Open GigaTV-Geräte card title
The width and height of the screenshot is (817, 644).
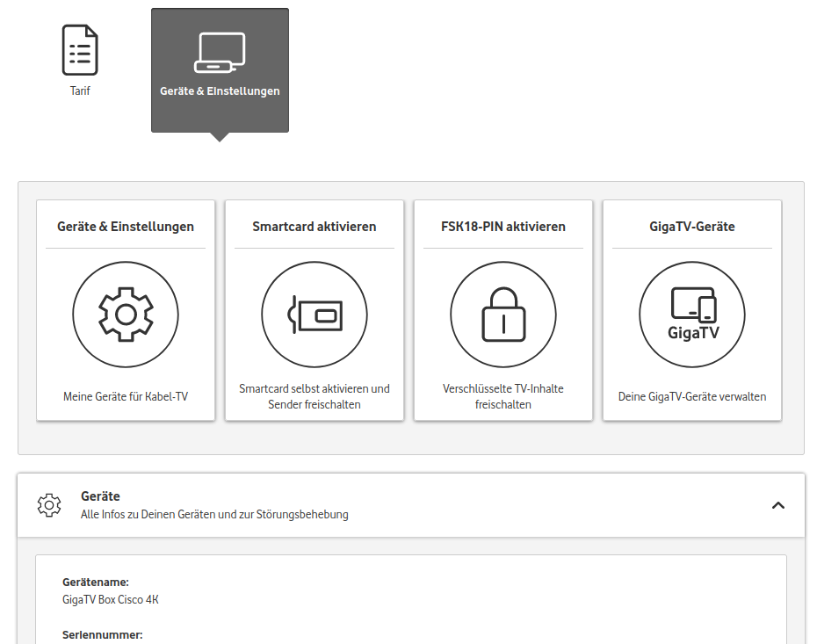tap(692, 227)
